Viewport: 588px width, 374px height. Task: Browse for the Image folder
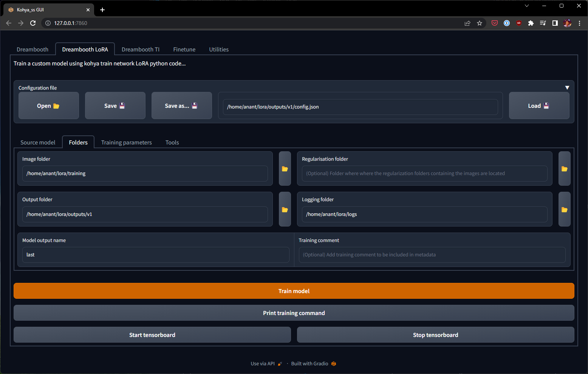[x=285, y=169]
